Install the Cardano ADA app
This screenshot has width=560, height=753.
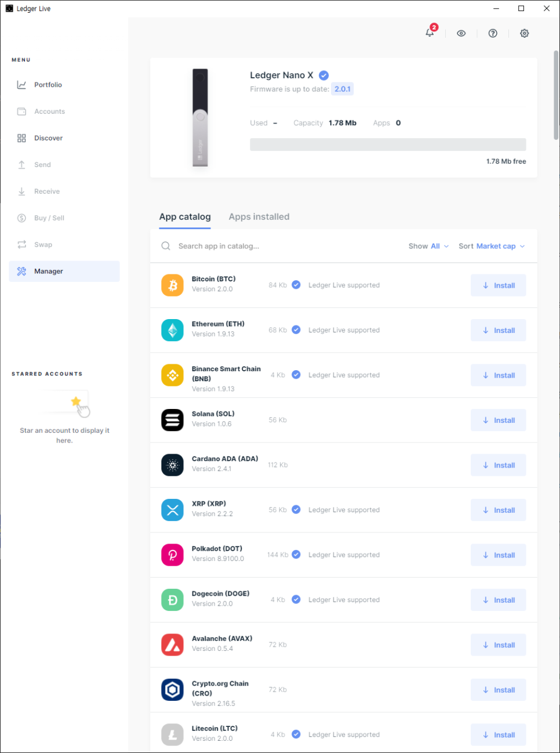(499, 465)
